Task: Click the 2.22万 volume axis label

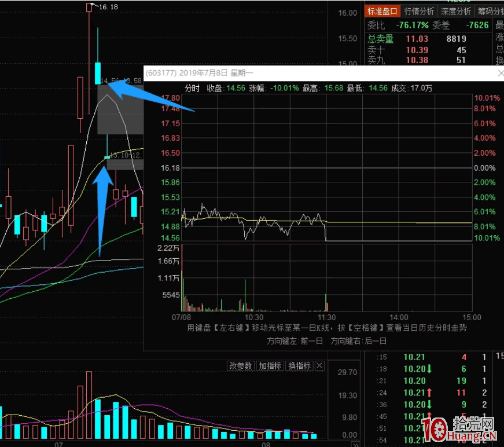Action: coord(168,248)
